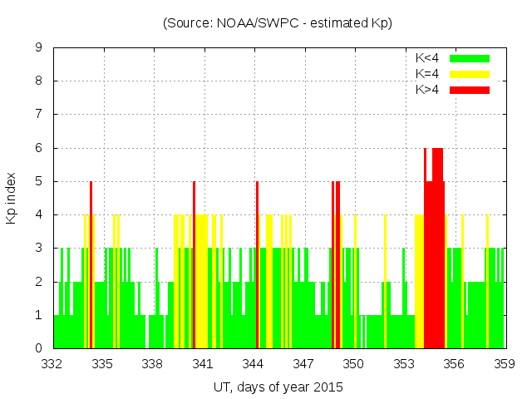Click the 332 tick label on x-axis
Image resolution: width=532 pixels, height=399 pixels.
point(52,364)
